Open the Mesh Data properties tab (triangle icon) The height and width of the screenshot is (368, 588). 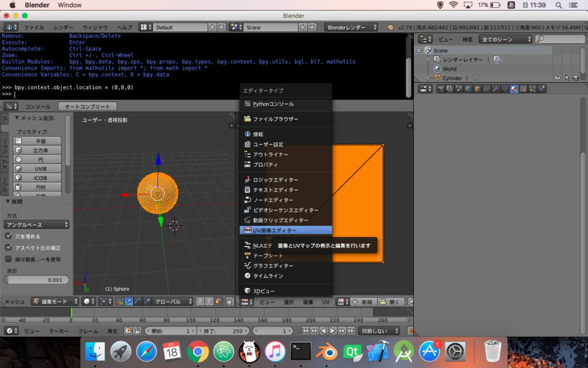pos(505,89)
